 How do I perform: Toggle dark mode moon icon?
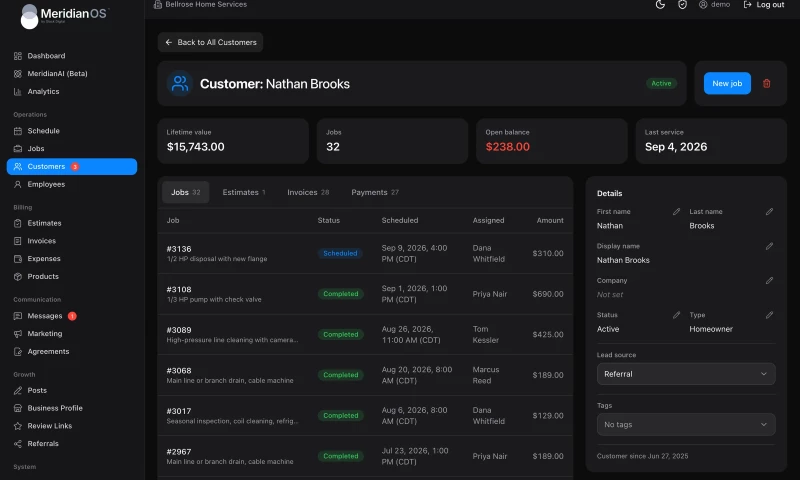(660, 5)
